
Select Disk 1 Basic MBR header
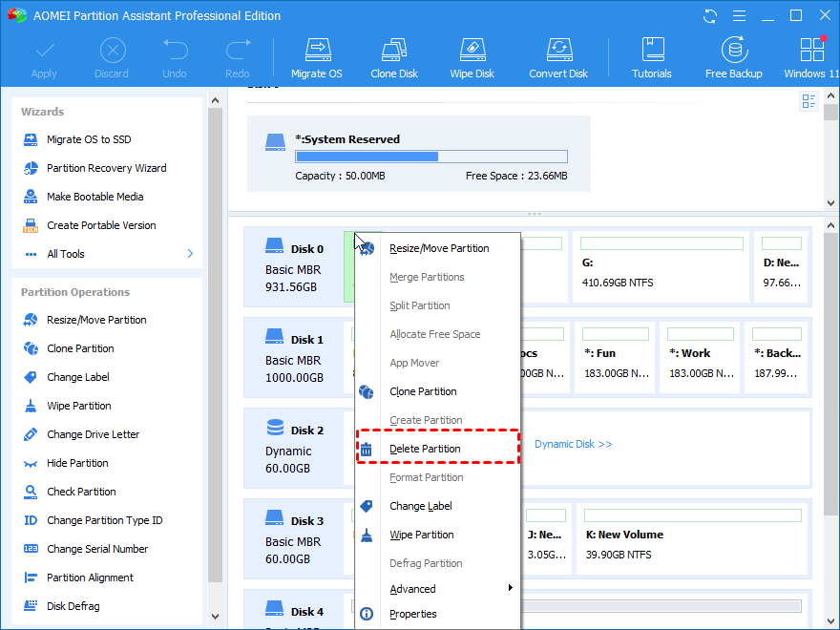[x=294, y=358]
